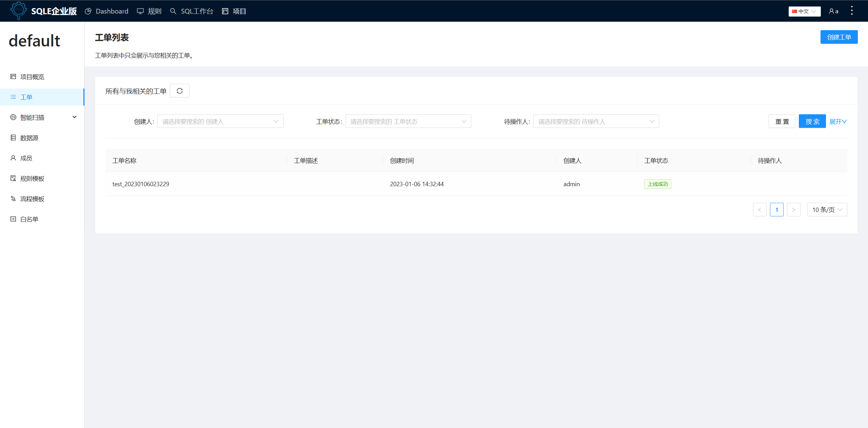
Task: Click the three-dot more menu icon
Action: pos(852,11)
